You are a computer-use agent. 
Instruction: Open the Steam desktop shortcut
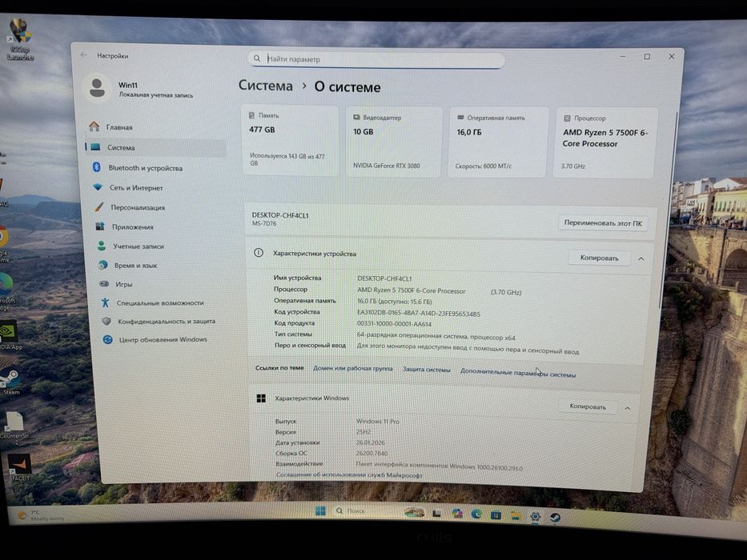[11, 382]
